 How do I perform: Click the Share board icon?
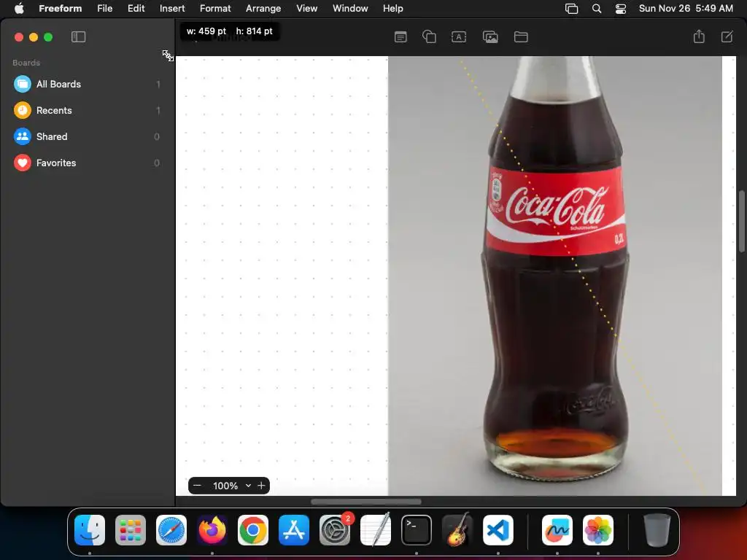click(699, 36)
